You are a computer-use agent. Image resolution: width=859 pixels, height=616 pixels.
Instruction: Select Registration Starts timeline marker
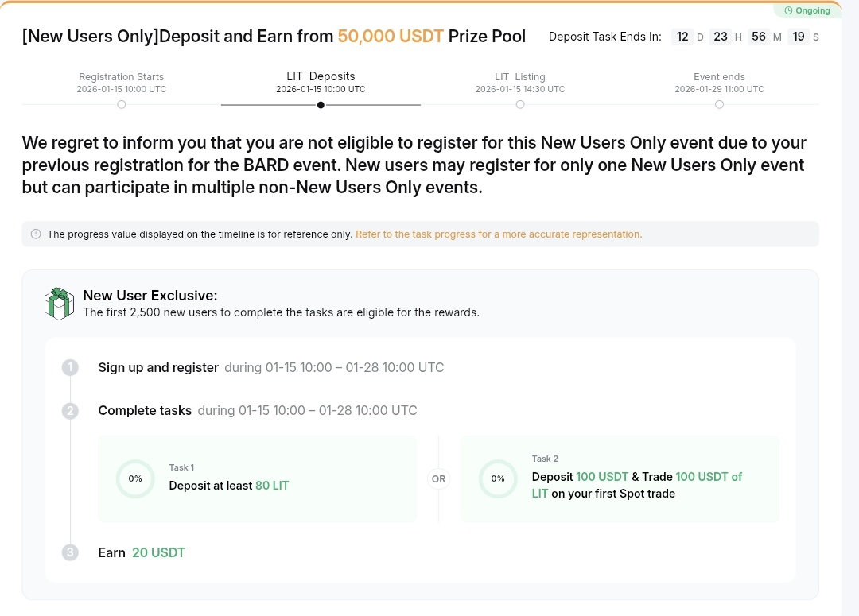pyautogui.click(x=122, y=105)
